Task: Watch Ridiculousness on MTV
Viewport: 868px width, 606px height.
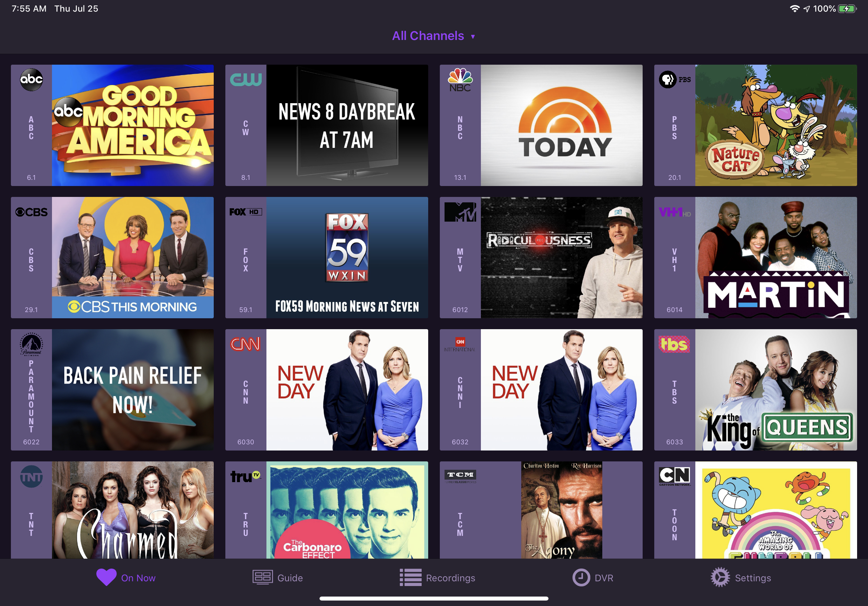Action: tap(562, 257)
